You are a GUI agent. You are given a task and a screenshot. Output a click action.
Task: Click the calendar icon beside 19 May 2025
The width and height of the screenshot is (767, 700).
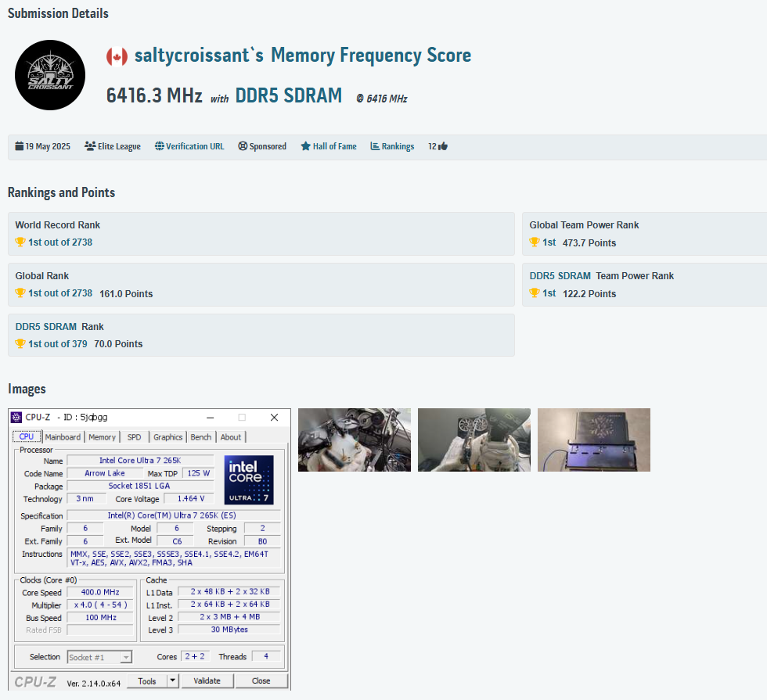tap(20, 146)
